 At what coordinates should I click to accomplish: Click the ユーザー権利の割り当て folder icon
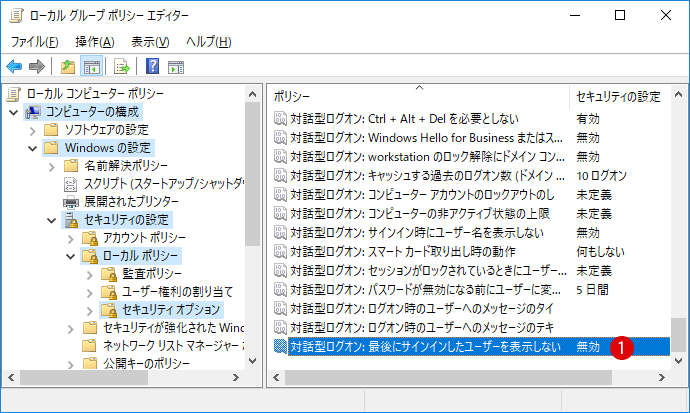point(109,292)
